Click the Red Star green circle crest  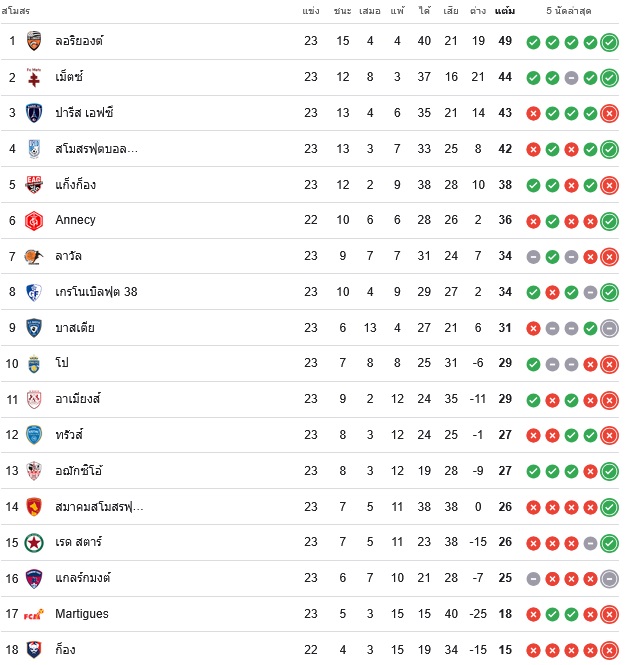pyautogui.click(x=34, y=543)
